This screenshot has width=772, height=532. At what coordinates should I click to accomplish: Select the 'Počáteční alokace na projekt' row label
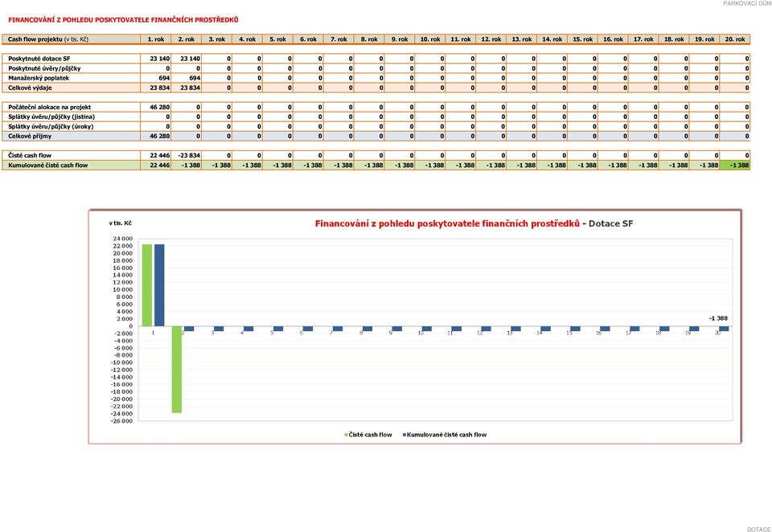coord(49,107)
